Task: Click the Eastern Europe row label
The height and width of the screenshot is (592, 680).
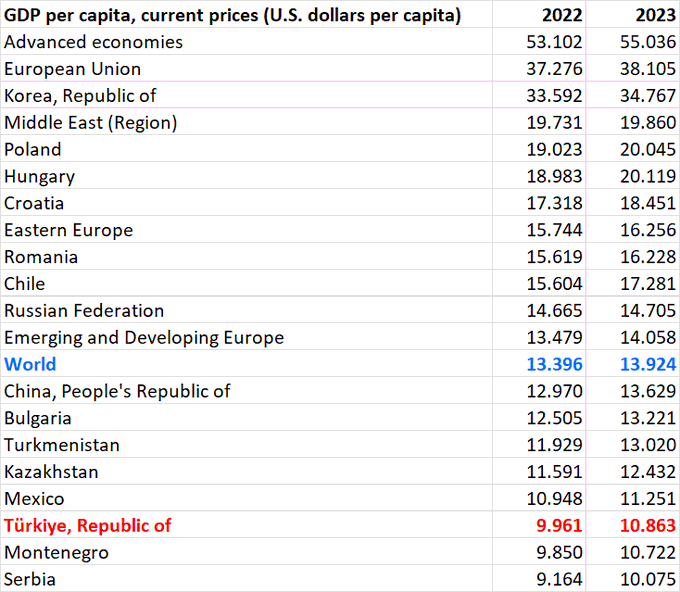Action: [x=69, y=230]
